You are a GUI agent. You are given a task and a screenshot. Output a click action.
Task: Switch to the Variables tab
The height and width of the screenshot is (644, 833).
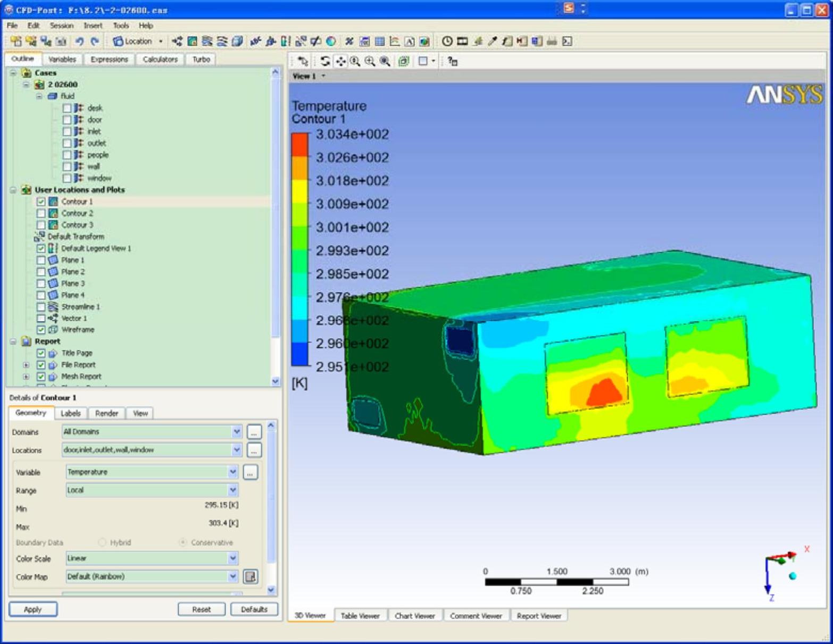[62, 59]
